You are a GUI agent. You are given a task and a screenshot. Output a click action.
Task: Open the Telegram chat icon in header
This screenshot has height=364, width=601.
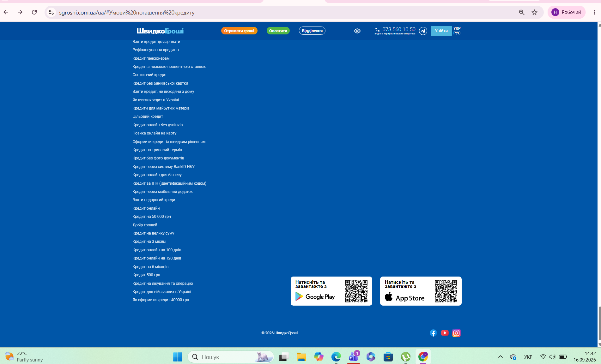pos(423,31)
